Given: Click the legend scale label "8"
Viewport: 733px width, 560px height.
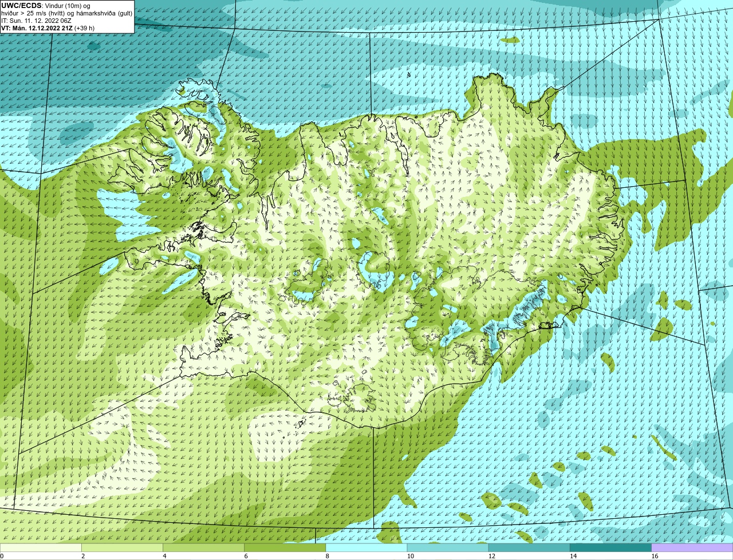Looking at the screenshot, I should pos(328,556).
